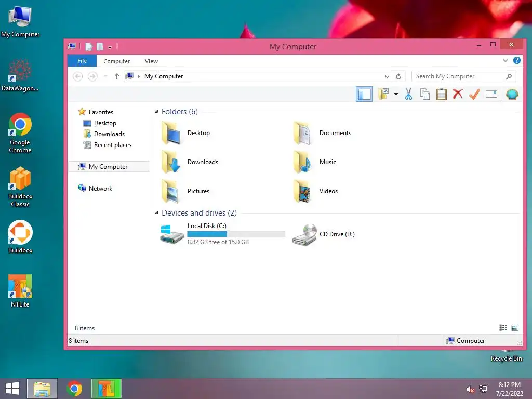Click the Local Disk (C:) usage bar
The height and width of the screenshot is (399, 532).
pos(236,234)
